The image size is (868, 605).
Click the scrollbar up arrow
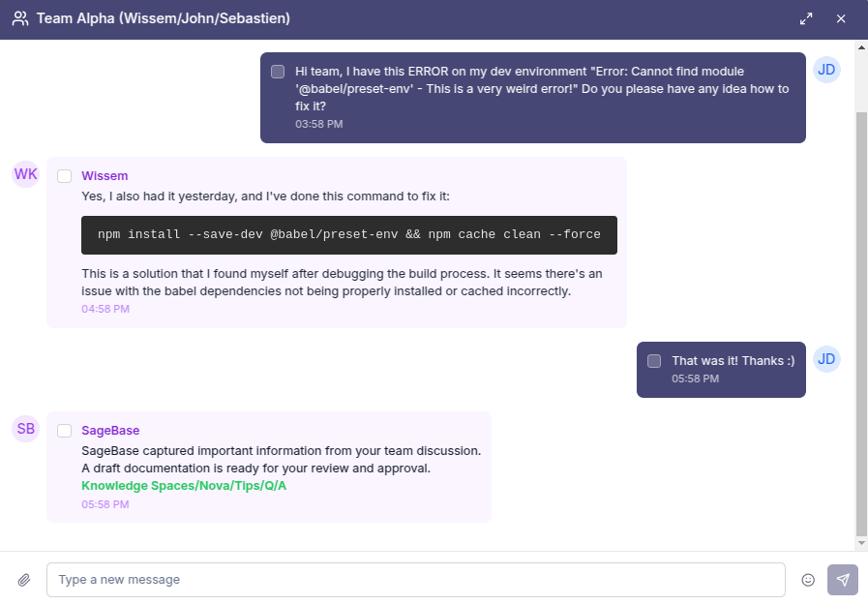point(861,47)
